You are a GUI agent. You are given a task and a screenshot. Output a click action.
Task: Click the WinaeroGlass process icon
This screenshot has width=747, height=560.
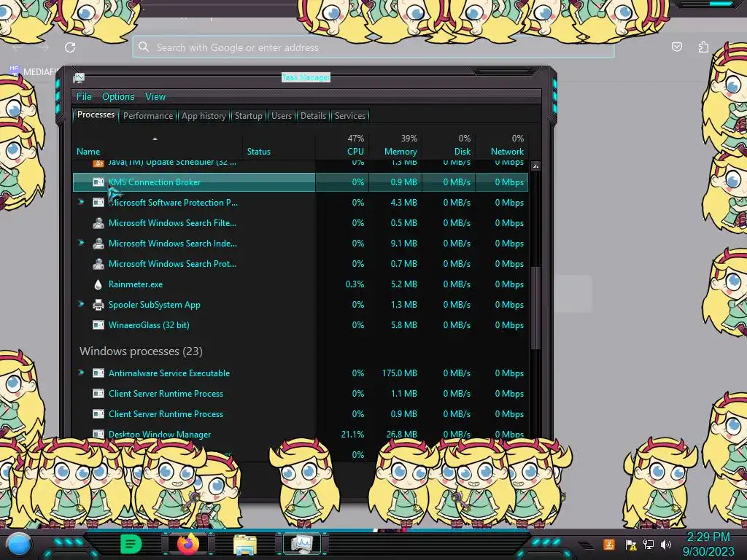(x=98, y=325)
